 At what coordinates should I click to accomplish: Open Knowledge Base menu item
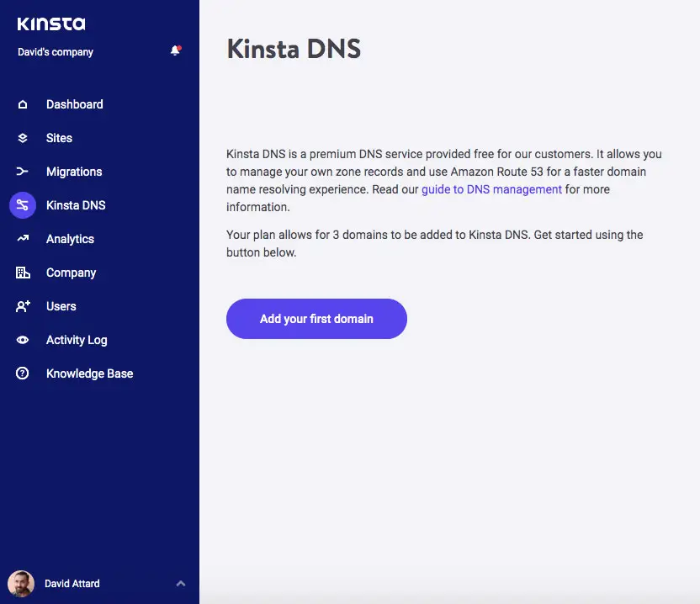point(90,374)
